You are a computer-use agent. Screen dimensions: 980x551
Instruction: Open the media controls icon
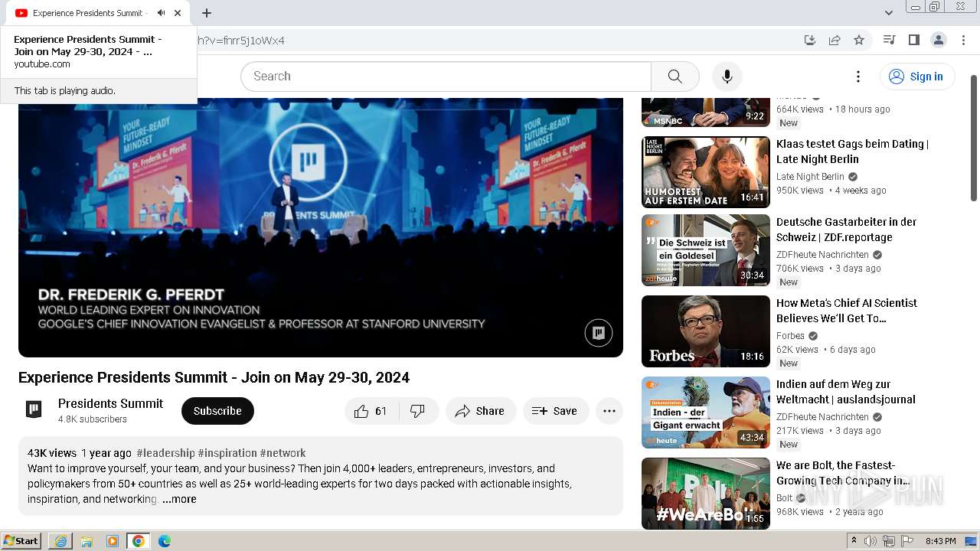click(x=889, y=40)
